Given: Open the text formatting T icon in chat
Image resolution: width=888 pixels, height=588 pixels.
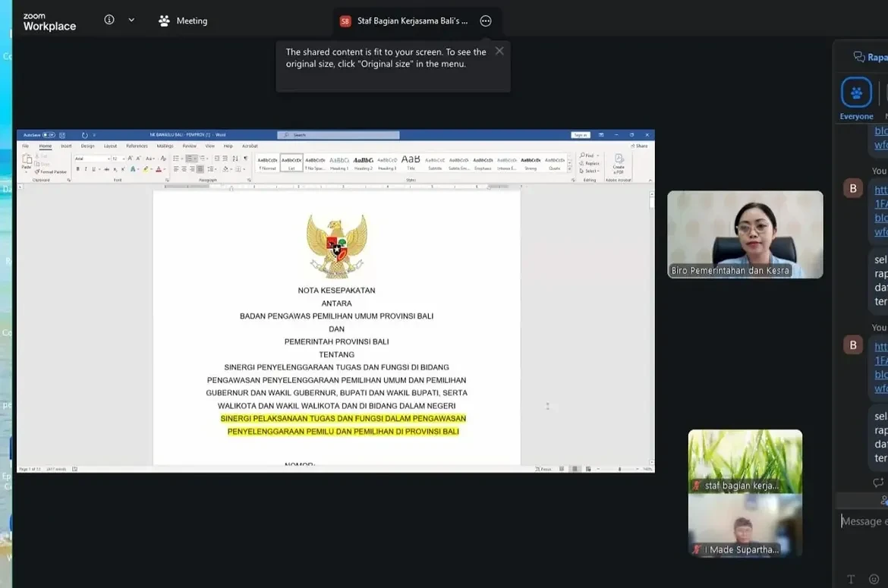Looking at the screenshot, I should click(x=851, y=579).
